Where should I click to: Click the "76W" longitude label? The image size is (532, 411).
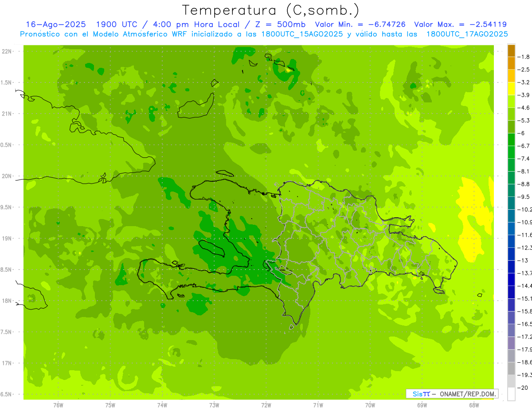pos(58,405)
